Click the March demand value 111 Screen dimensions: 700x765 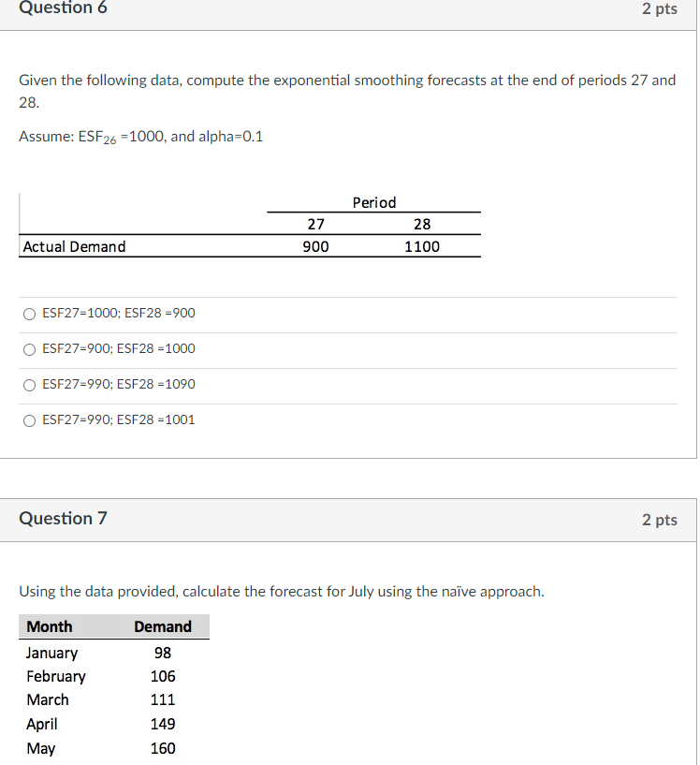[x=163, y=699]
